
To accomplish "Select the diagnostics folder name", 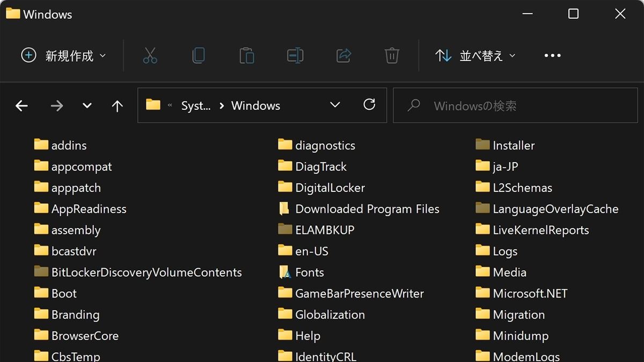I will coord(325,145).
